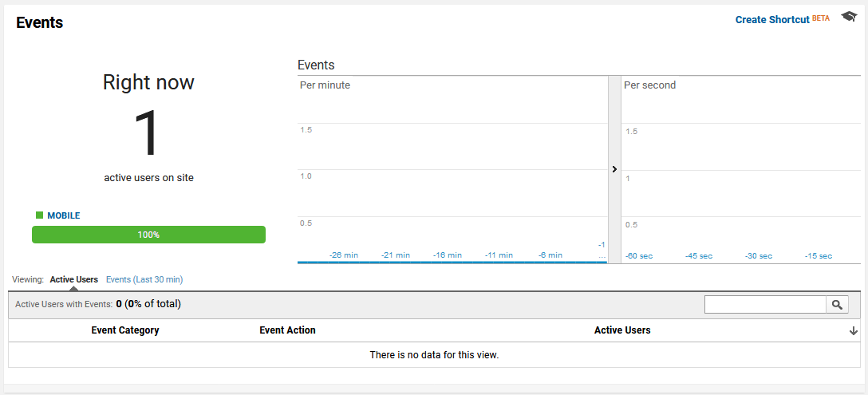
Task: Select the Active Users viewing tab
Action: 73,280
